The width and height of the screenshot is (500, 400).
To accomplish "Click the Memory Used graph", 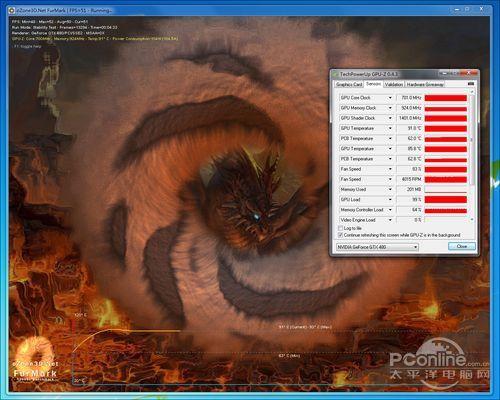I will click(x=446, y=189).
